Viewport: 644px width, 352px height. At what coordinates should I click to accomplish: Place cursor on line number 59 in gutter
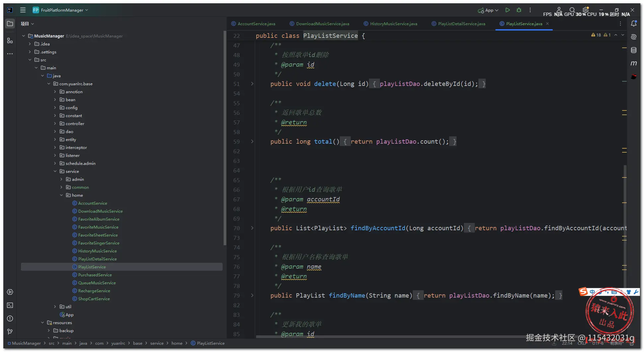tap(236, 142)
